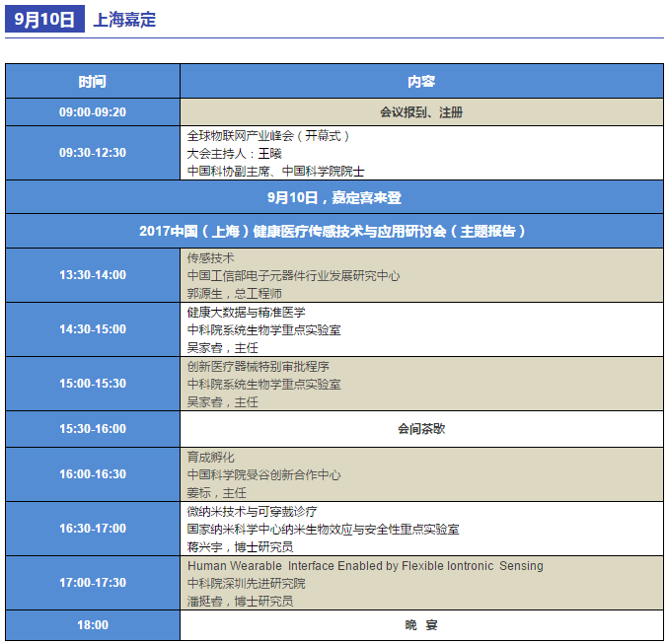Click the 16:30-17:00 time cell
Image resolution: width=667 pixels, height=644 pixels.
coord(92,529)
